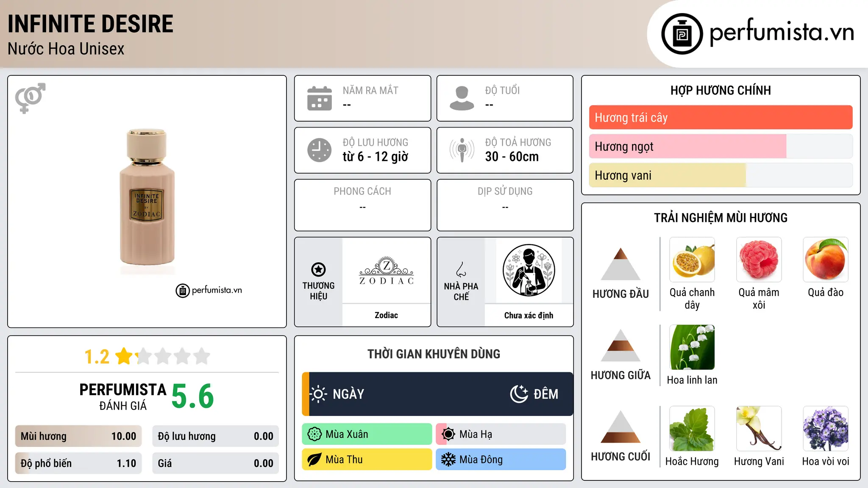This screenshot has height=488, width=868.
Task: Click the base-note pyramid icon Hương cuối
Action: 620,427
